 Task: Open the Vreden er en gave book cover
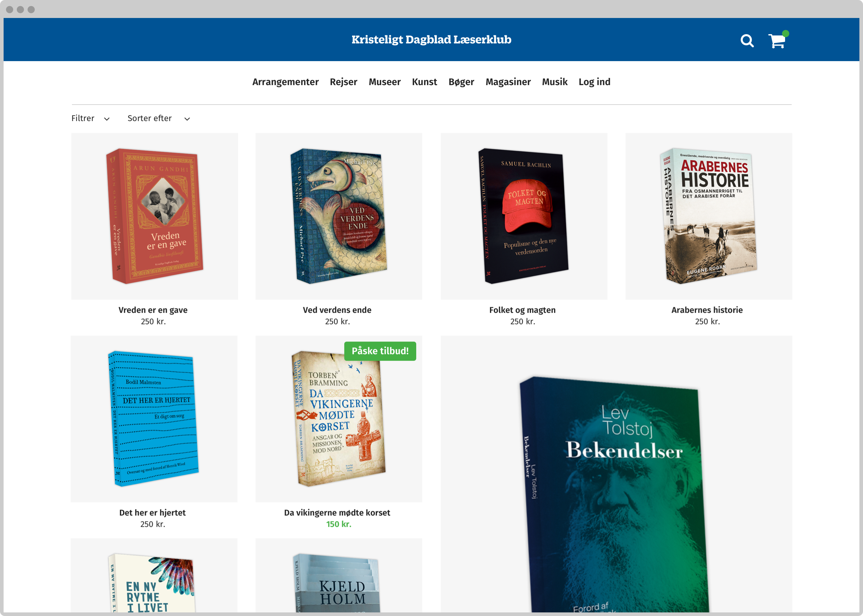pos(154,216)
